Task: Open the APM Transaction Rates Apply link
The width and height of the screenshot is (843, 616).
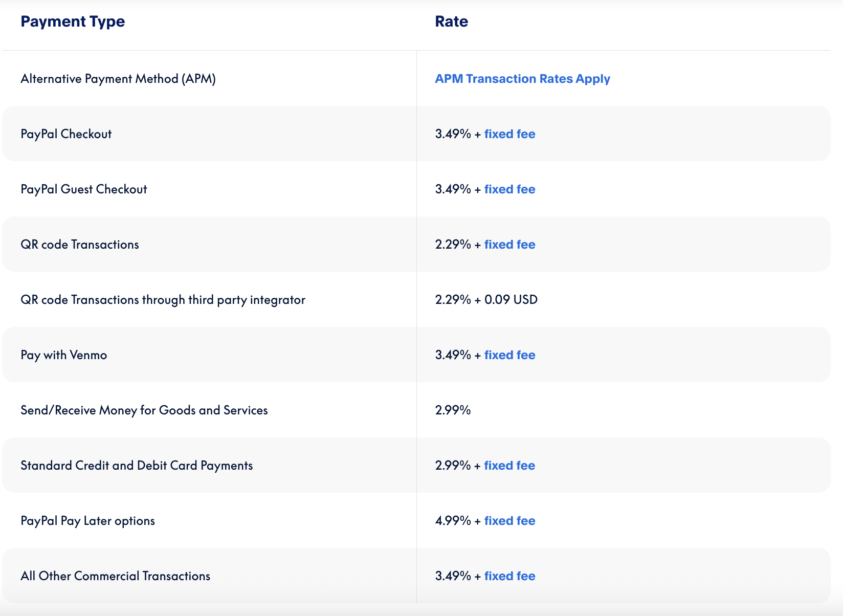Action: 522,79
